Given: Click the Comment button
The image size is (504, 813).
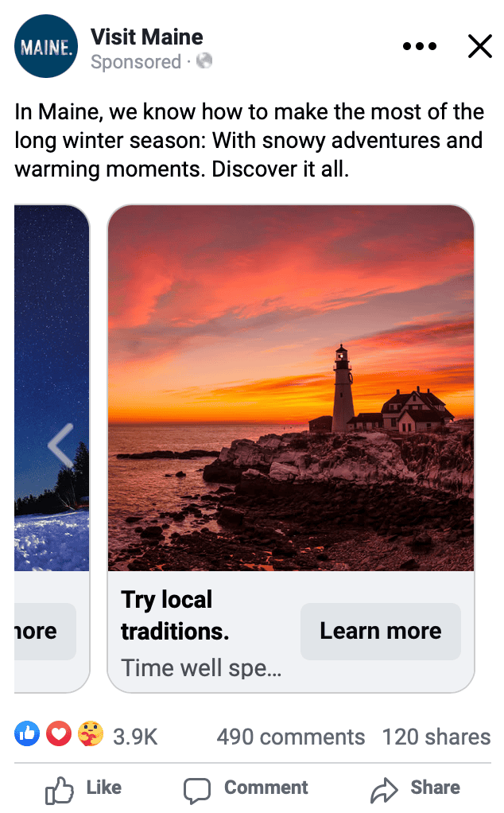Looking at the screenshot, I should pos(246,788).
